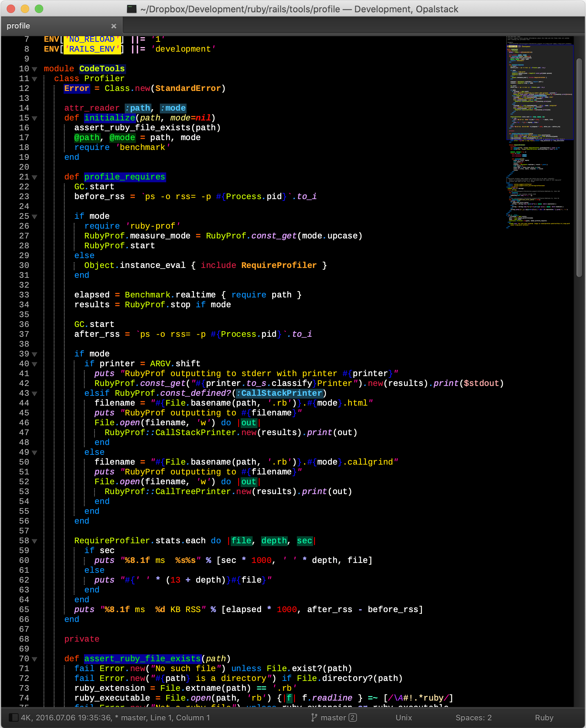Click the vertical scrollbar handle

pyautogui.click(x=579, y=169)
